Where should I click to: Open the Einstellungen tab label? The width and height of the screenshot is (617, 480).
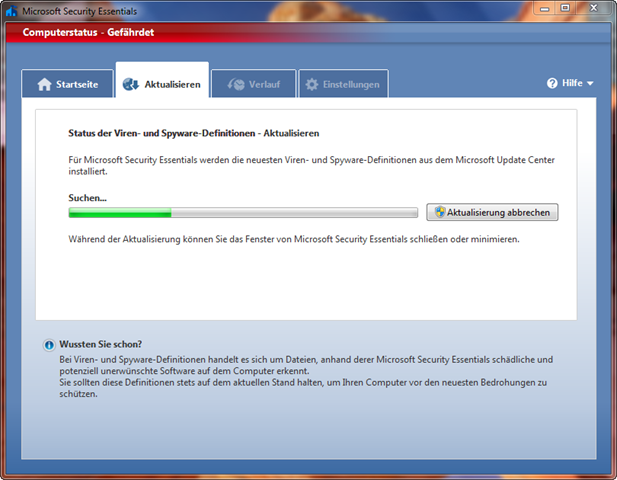coord(350,84)
